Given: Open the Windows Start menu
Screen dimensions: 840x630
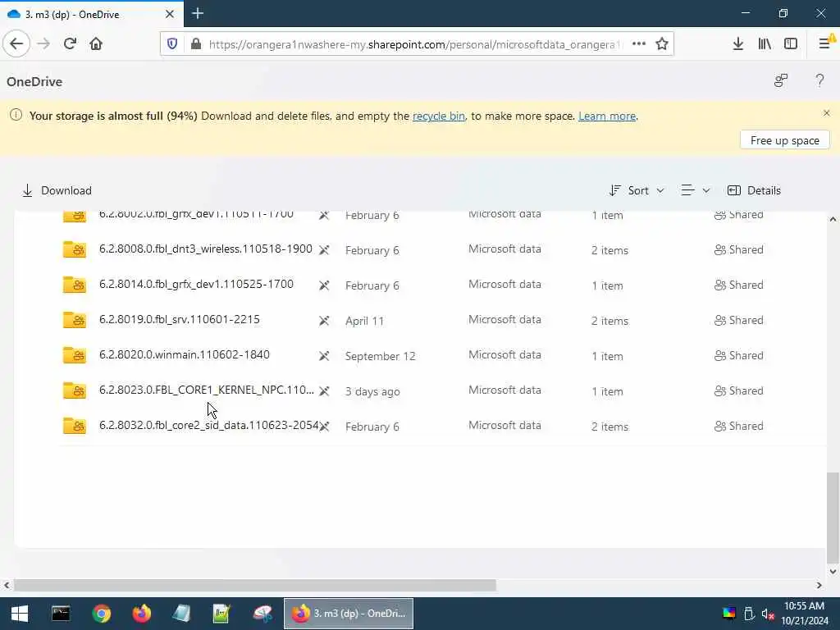Looking at the screenshot, I should [x=20, y=614].
